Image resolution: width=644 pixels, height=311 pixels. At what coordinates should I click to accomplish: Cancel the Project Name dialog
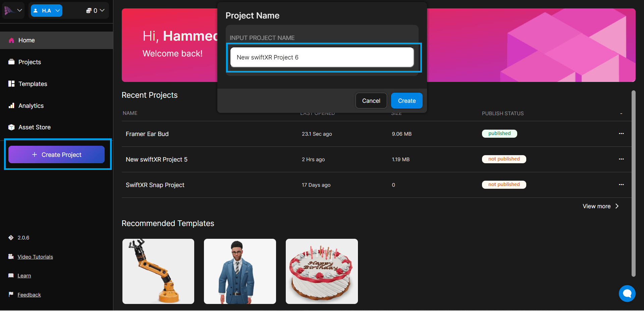pos(371,101)
